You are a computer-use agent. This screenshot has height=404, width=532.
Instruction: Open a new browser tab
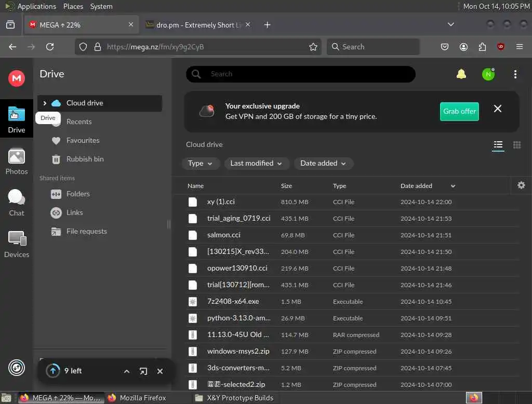click(x=267, y=25)
